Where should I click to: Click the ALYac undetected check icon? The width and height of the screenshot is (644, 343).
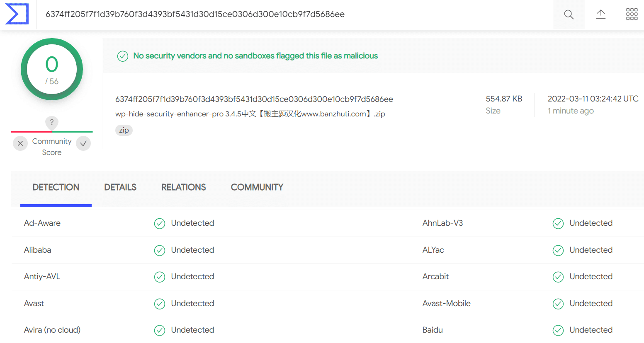558,251
